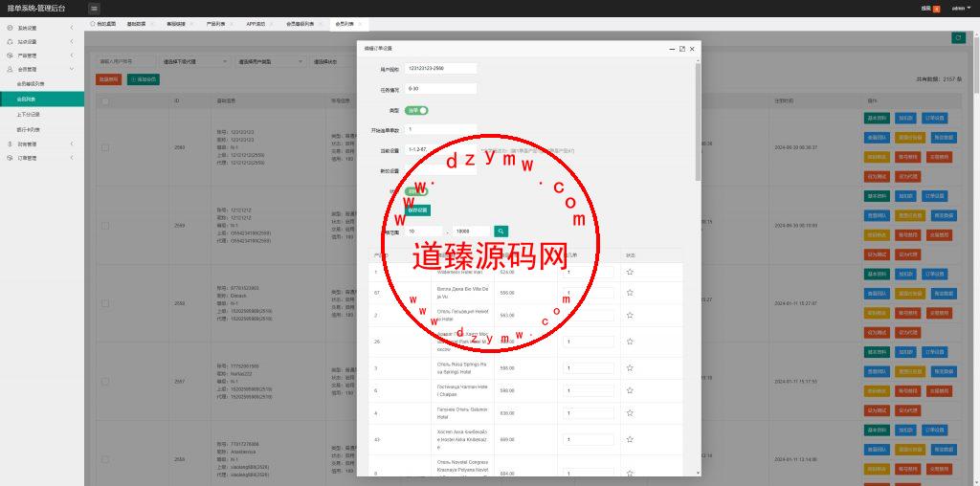Minimize the 编辑订单设置 dialog
This screenshot has width=980, height=486.
point(672,48)
